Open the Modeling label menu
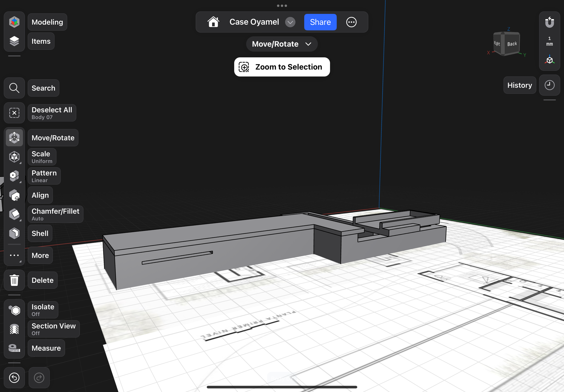The width and height of the screenshot is (564, 392). point(47,22)
